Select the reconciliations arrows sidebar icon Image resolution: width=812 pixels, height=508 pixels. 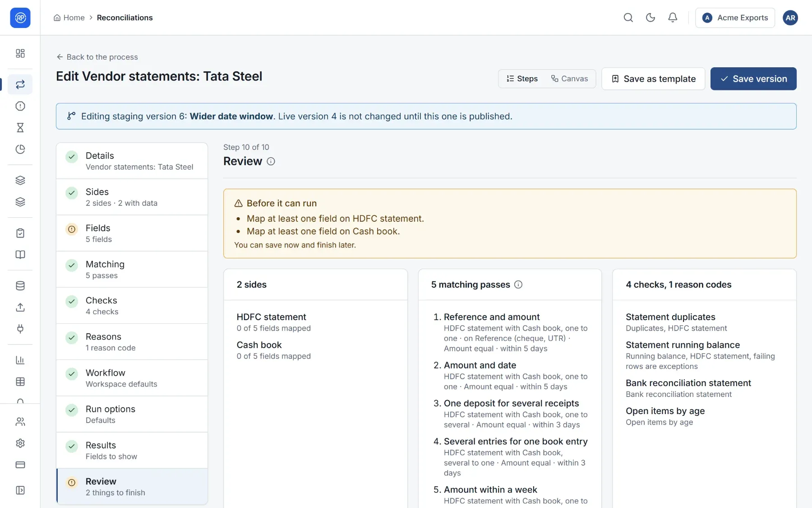click(20, 84)
